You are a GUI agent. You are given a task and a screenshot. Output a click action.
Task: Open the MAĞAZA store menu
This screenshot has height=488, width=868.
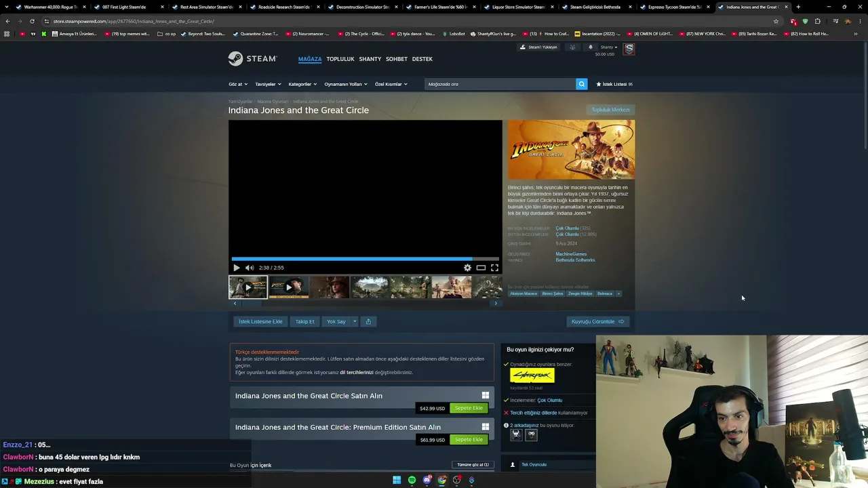[310, 59]
